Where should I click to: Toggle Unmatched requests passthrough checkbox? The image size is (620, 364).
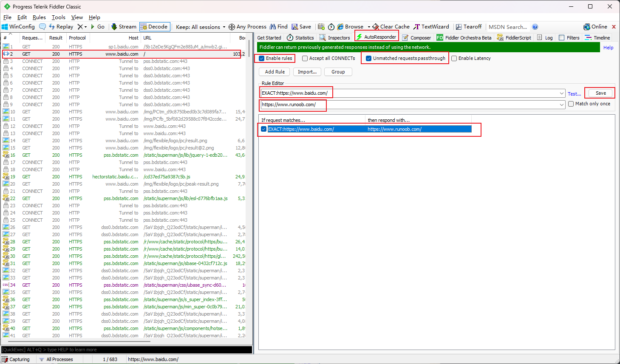(x=368, y=59)
